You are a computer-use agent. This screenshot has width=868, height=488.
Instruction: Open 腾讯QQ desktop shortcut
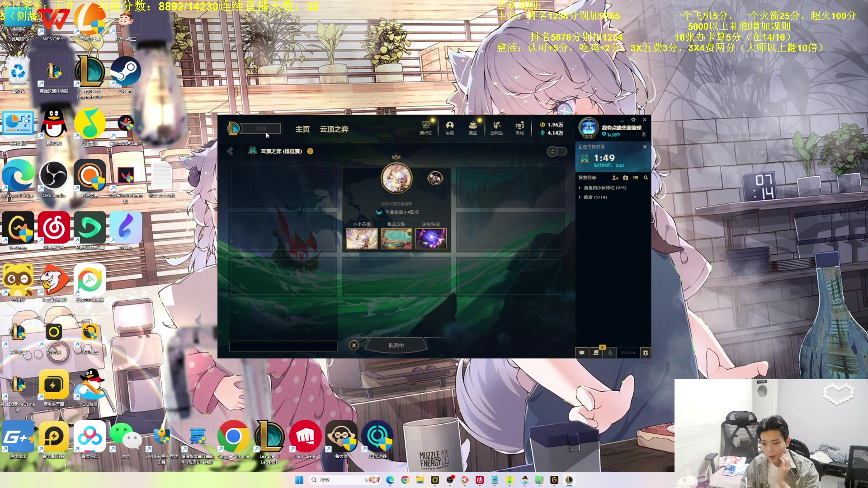coord(54,127)
